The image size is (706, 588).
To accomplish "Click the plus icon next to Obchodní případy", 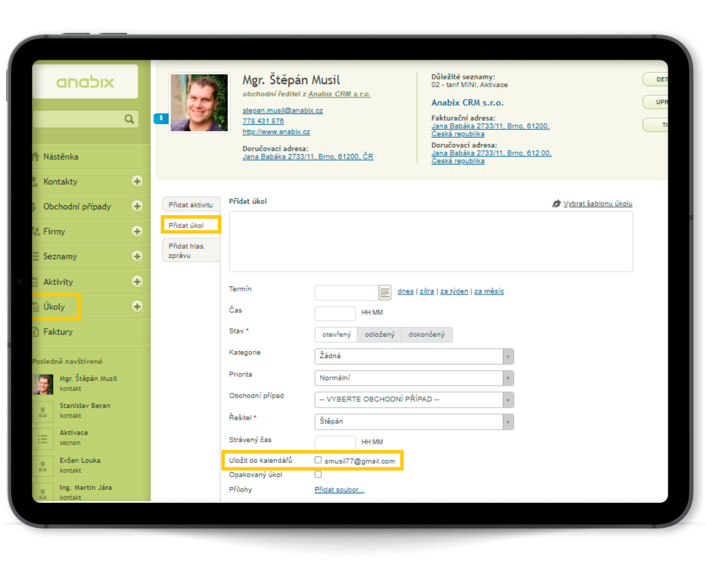I will click(x=137, y=206).
